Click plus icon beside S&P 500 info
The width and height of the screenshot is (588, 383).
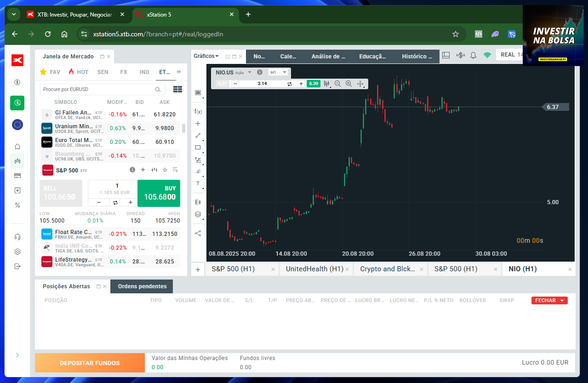tap(143, 170)
